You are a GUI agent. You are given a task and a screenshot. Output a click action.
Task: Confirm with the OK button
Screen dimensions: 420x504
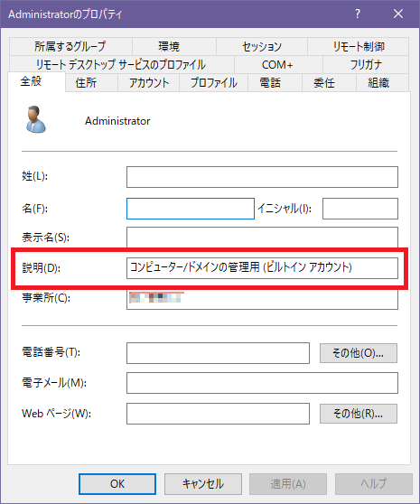point(117,484)
